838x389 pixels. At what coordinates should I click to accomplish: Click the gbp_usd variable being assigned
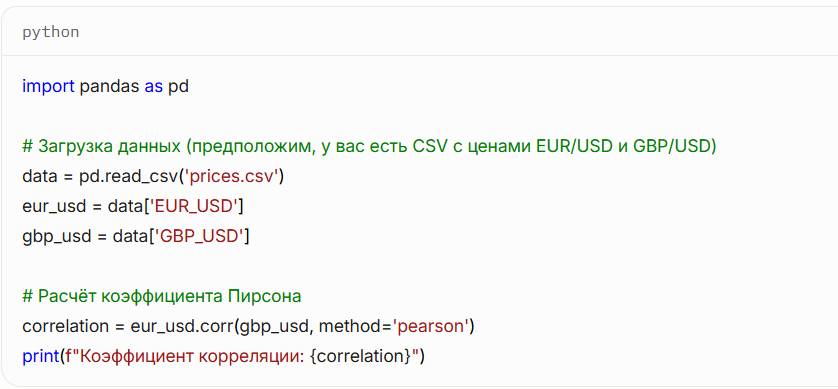[x=57, y=236]
